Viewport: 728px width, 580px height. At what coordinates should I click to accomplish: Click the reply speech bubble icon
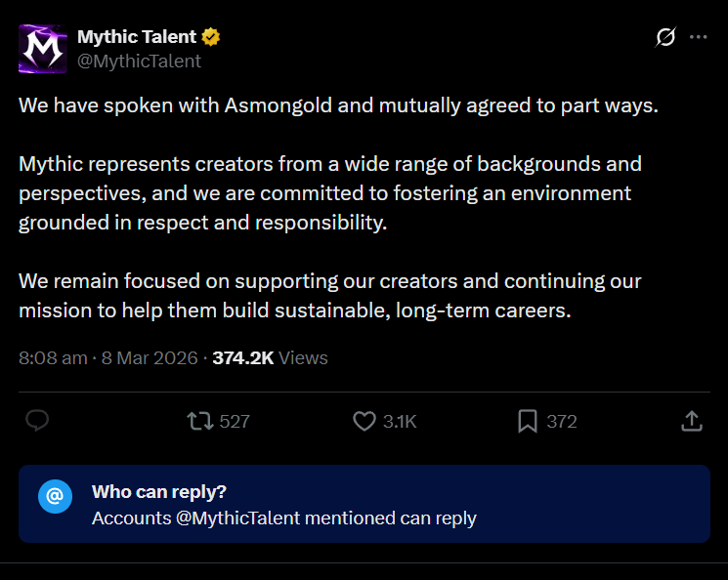pyautogui.click(x=37, y=421)
